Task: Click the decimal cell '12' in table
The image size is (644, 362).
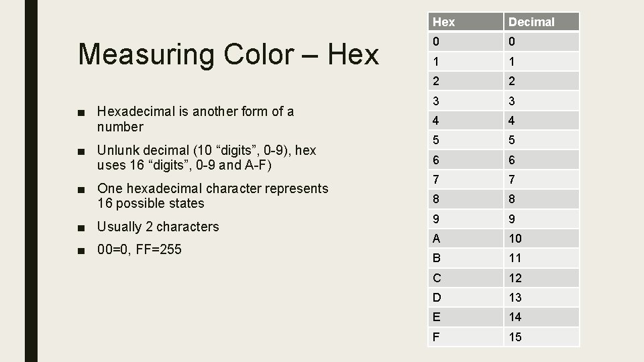Action: 541,278
